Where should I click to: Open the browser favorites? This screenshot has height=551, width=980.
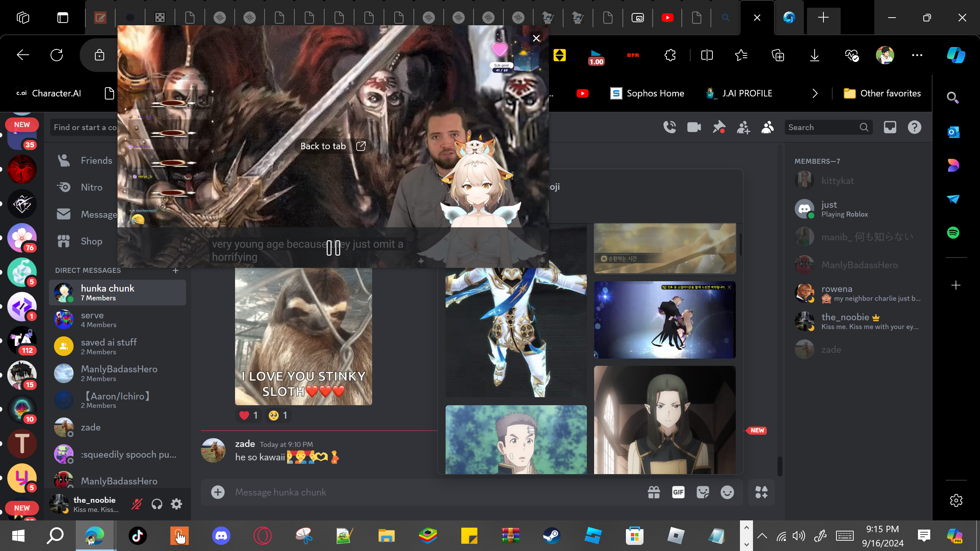click(x=741, y=55)
